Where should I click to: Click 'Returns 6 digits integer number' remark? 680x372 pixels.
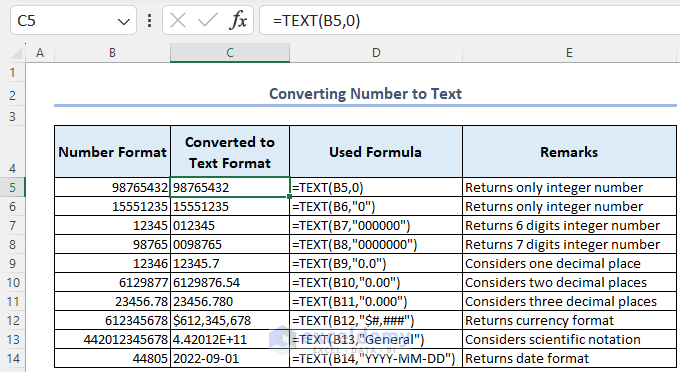point(569,225)
